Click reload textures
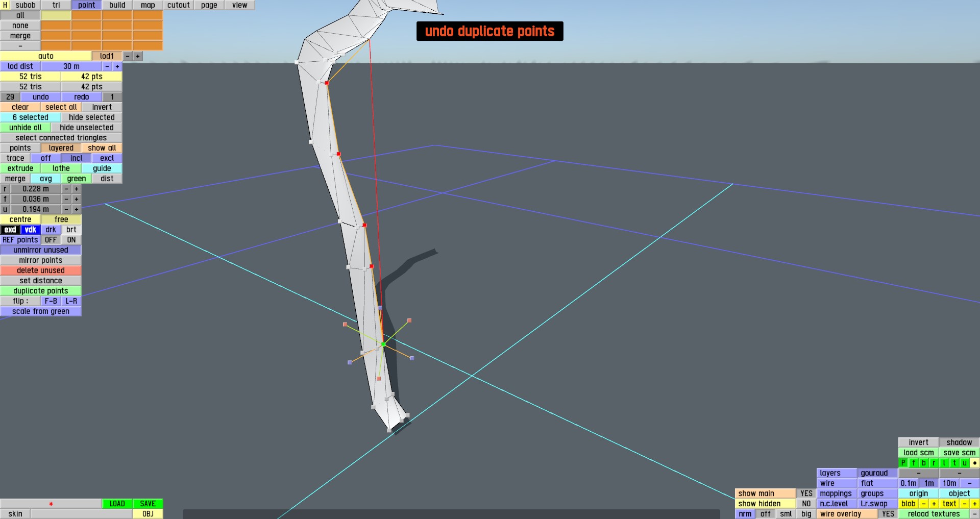This screenshot has height=519, width=980. [x=934, y=514]
